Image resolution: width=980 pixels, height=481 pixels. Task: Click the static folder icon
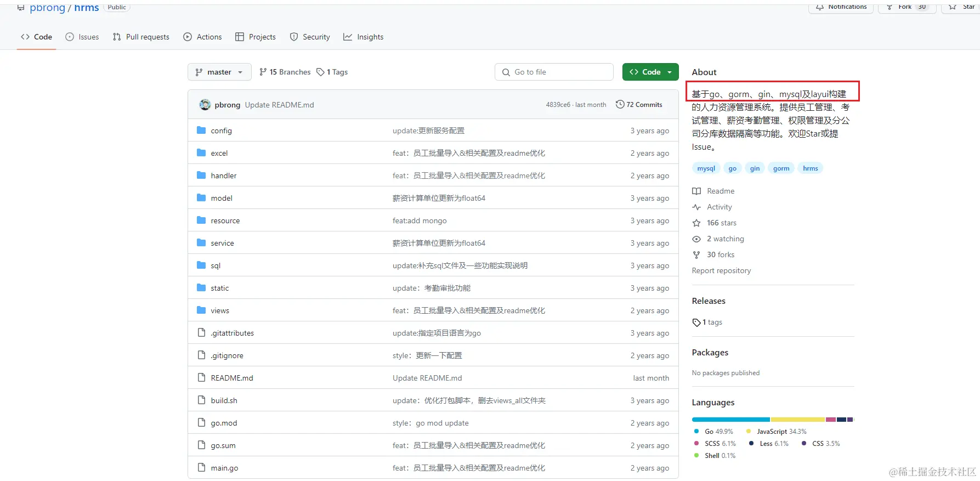[x=201, y=288]
